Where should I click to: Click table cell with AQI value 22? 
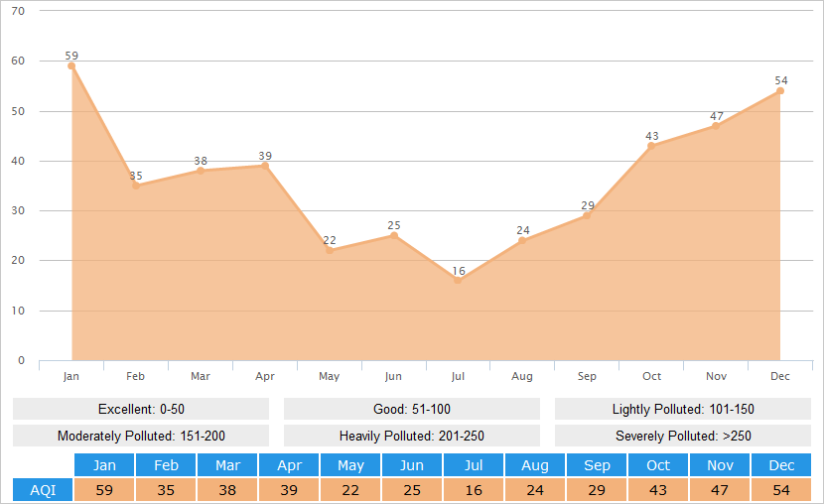350,490
